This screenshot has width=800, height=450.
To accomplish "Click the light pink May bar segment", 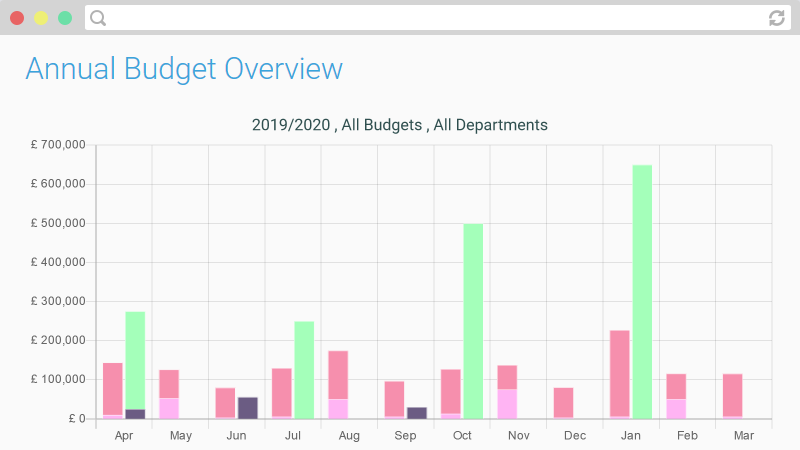I will [169, 409].
